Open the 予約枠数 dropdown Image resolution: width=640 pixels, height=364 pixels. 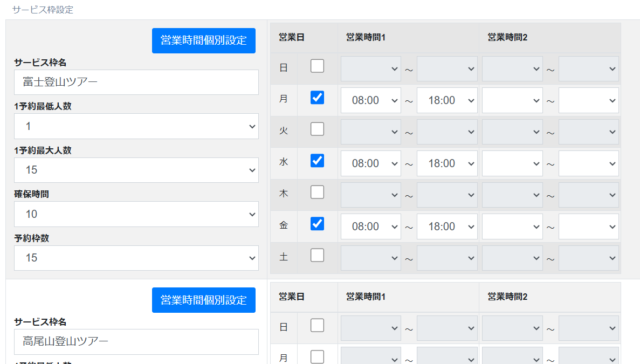point(136,258)
